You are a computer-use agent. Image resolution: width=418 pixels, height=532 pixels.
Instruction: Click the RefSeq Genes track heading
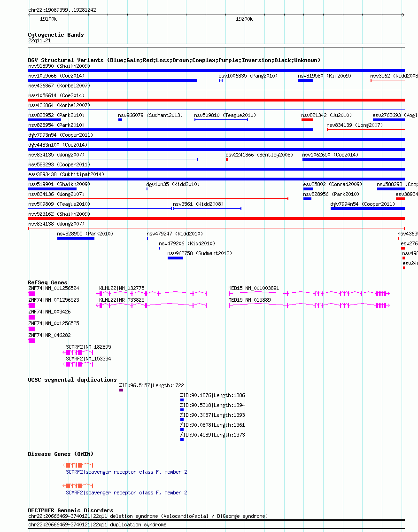point(47,282)
